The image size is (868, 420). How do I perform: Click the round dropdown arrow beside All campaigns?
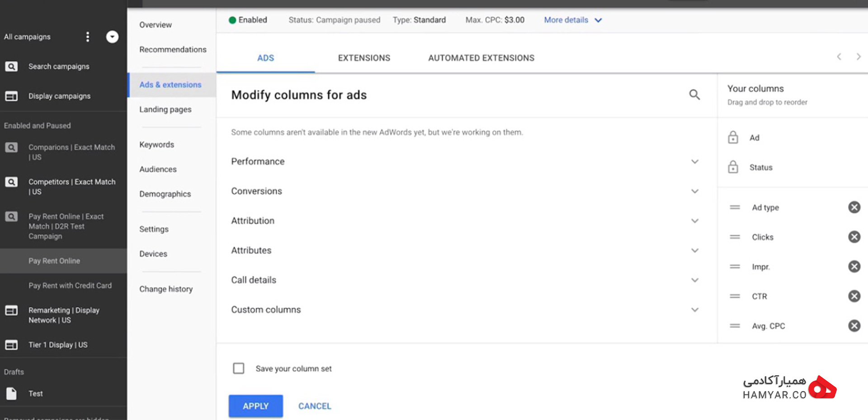[112, 37]
